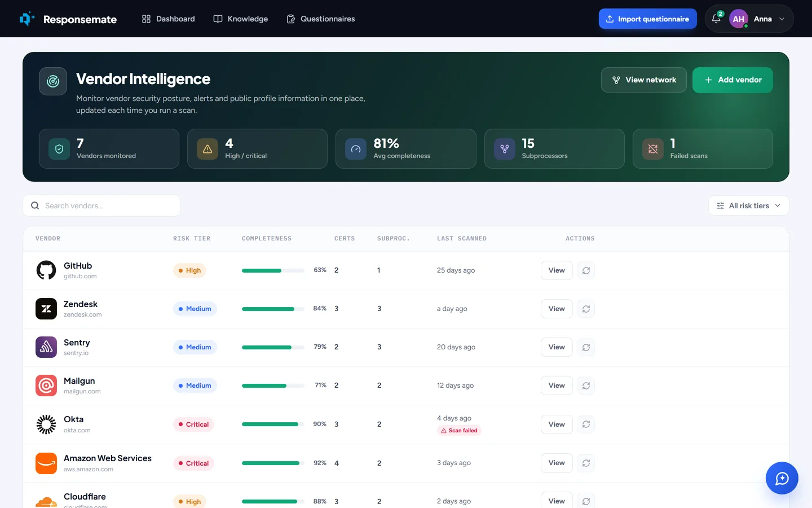Click the Vendors monitored shield icon
The height and width of the screenshot is (508, 812).
click(59, 149)
